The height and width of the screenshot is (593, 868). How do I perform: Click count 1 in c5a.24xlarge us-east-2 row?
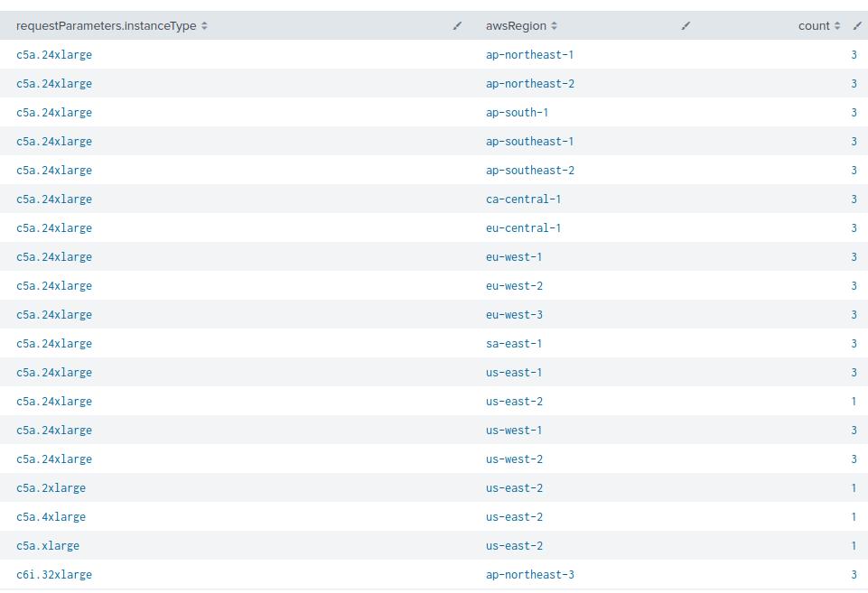pyautogui.click(x=854, y=401)
